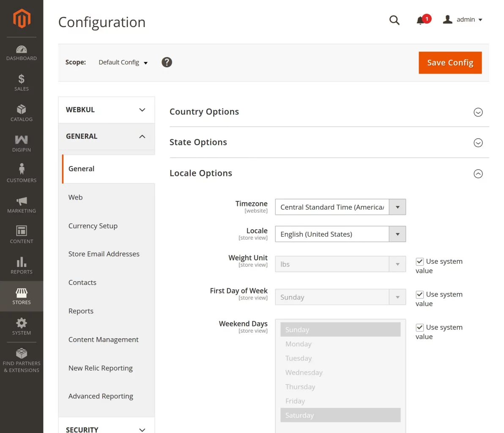Click the Save Config button
504x433 pixels.
[450, 63]
